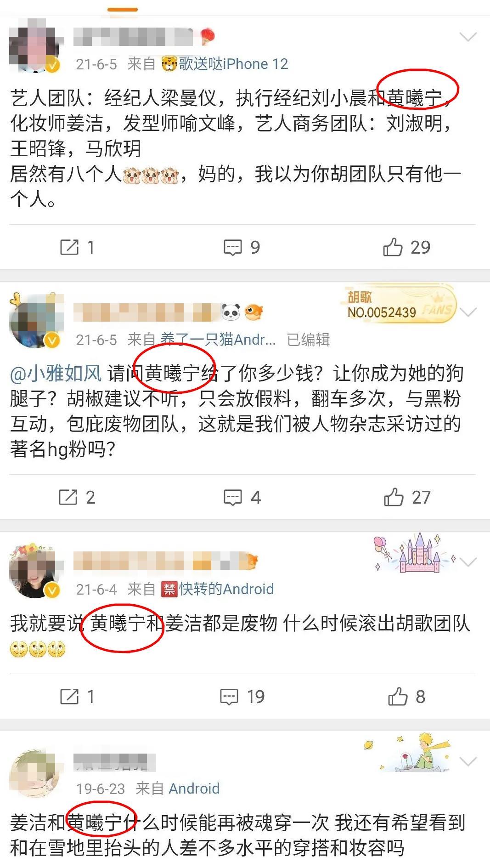Open the 4 comments on second post
The width and height of the screenshot is (490, 868).
pos(242,497)
